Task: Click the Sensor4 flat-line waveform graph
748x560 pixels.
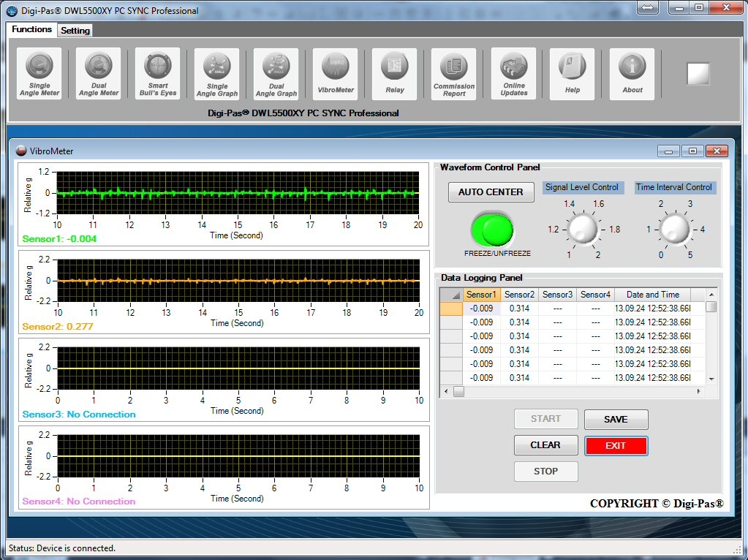Action: click(238, 456)
